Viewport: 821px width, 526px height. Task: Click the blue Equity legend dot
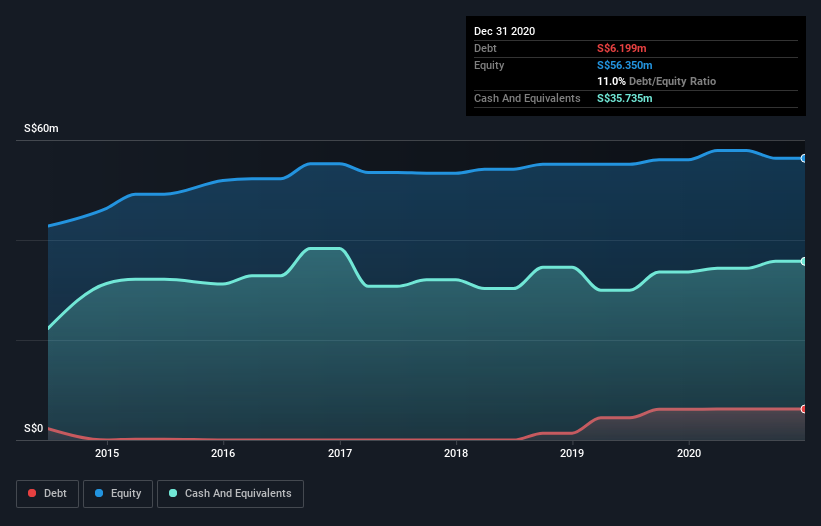point(100,493)
